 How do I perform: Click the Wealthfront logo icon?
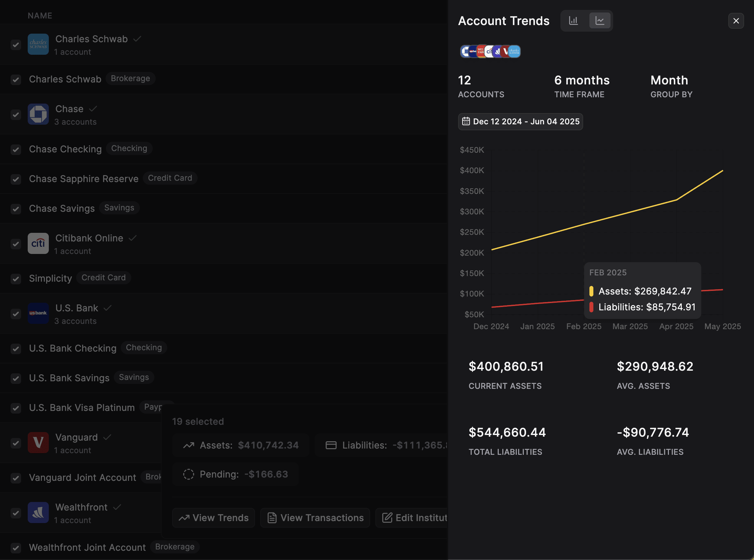38,513
